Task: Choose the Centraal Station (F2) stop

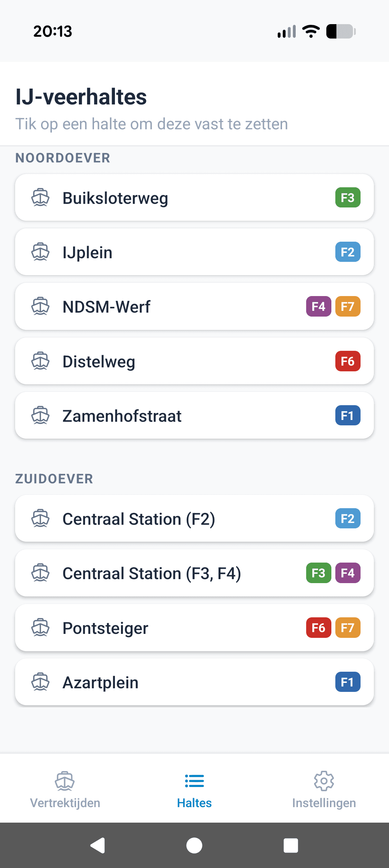Action: (x=194, y=519)
